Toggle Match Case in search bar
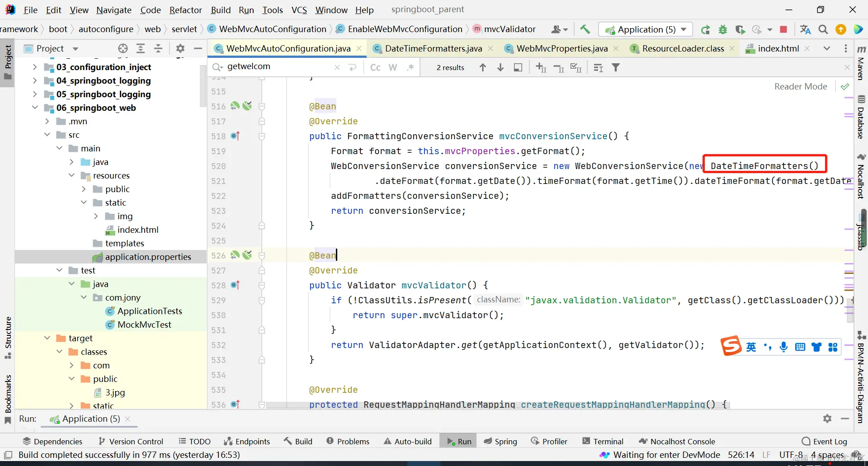The width and height of the screenshot is (868, 466). tap(375, 67)
